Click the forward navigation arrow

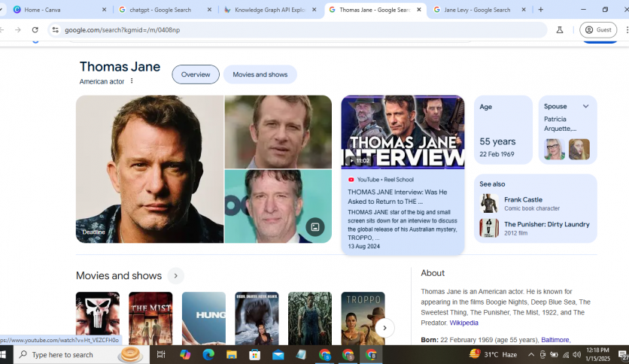click(17, 29)
